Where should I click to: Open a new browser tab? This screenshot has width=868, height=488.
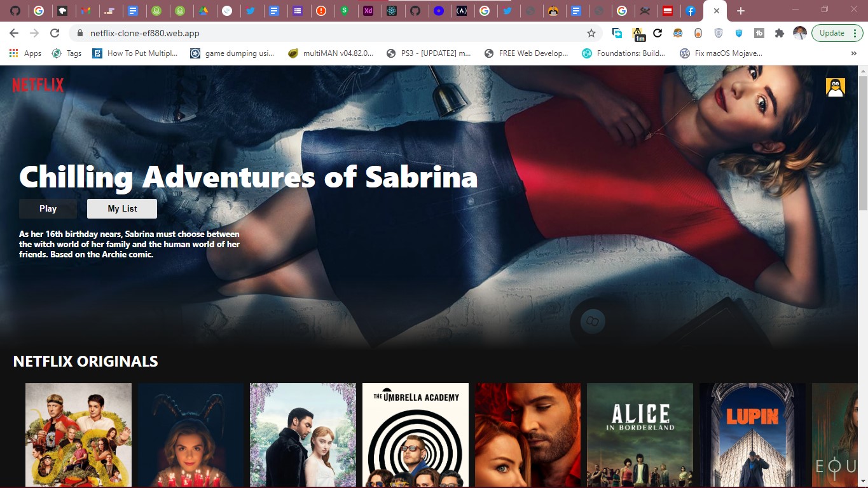click(740, 11)
